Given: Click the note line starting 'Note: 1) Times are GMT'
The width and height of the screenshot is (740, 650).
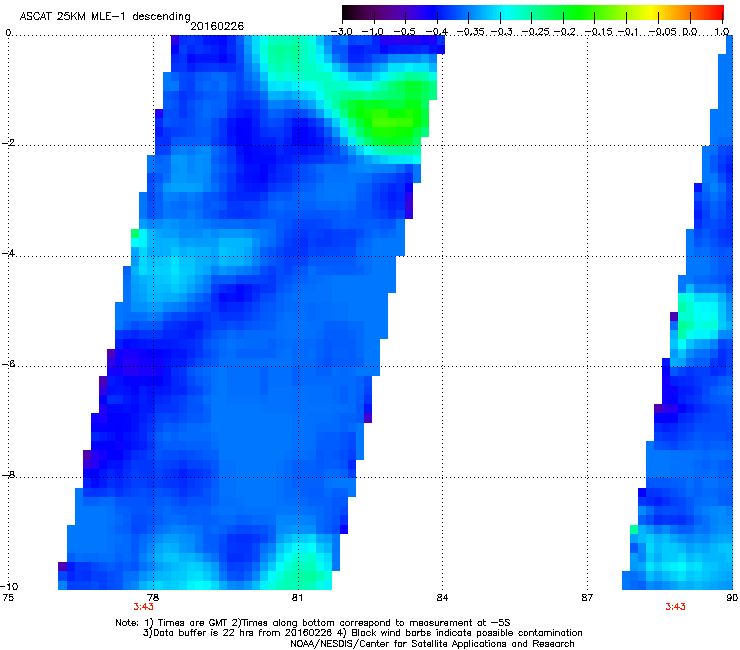Looking at the screenshot, I should click(x=313, y=623).
